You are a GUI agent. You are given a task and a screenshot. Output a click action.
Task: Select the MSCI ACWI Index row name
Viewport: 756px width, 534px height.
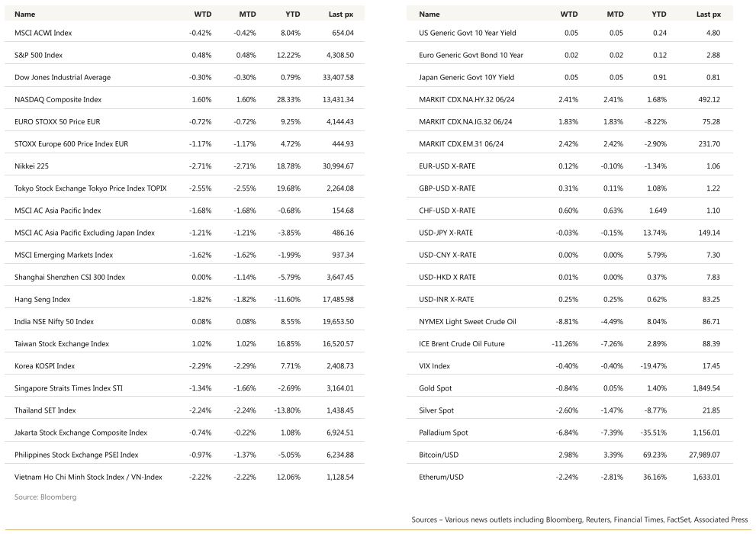coord(43,33)
